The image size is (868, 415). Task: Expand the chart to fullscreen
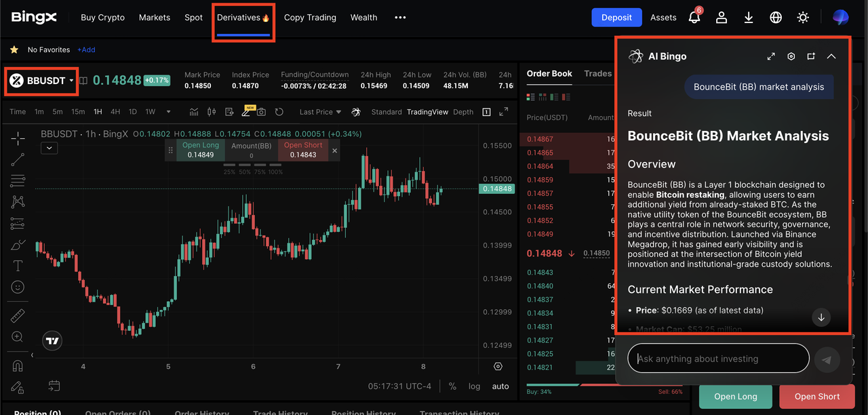pos(504,112)
